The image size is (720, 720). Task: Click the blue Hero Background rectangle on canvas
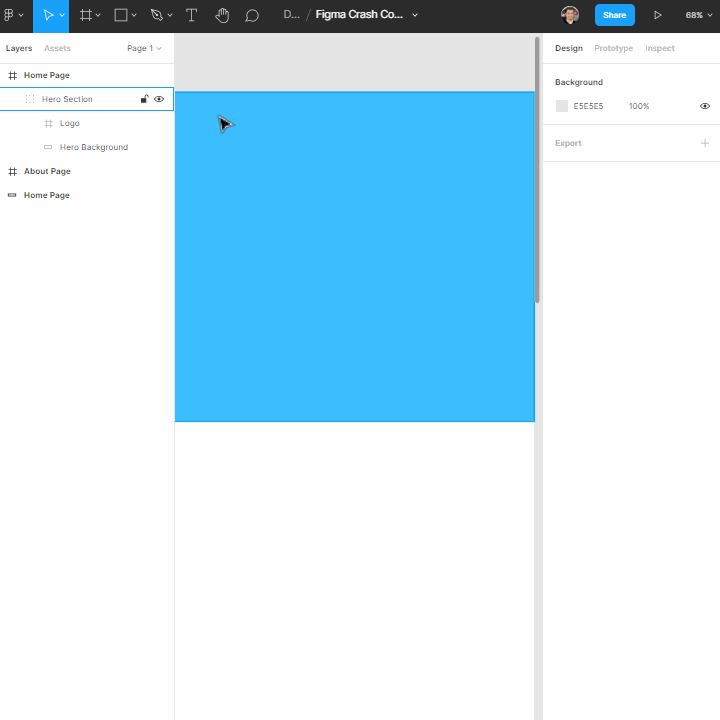pyautogui.click(x=354, y=257)
